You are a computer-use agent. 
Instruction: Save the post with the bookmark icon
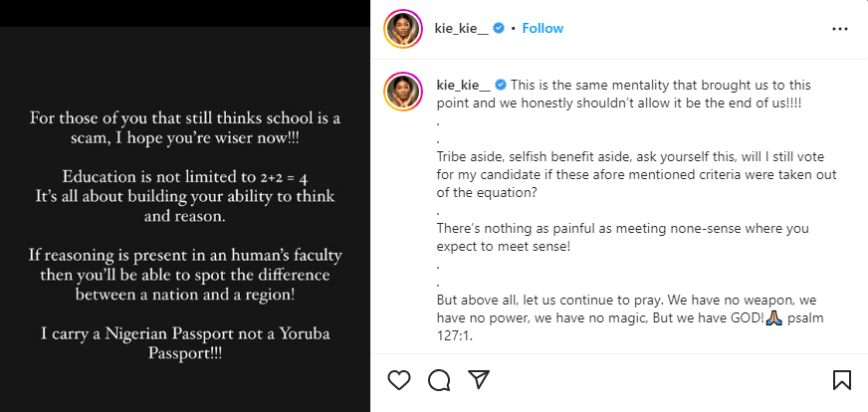click(x=841, y=380)
